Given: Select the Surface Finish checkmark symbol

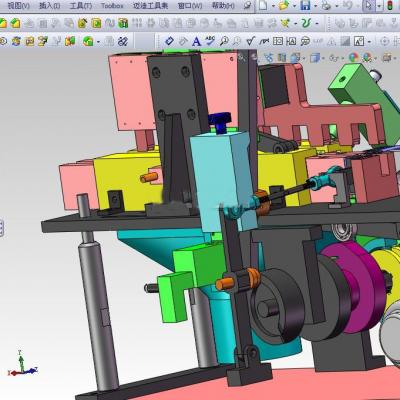Looking at the screenshot, I should pyautogui.click(x=250, y=41).
